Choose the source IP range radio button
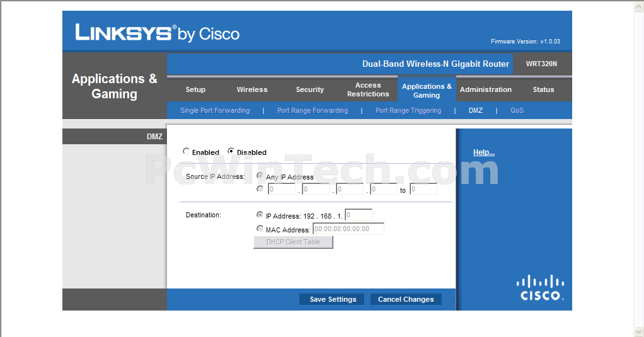Screen dimensions: 644x337 pos(260,189)
